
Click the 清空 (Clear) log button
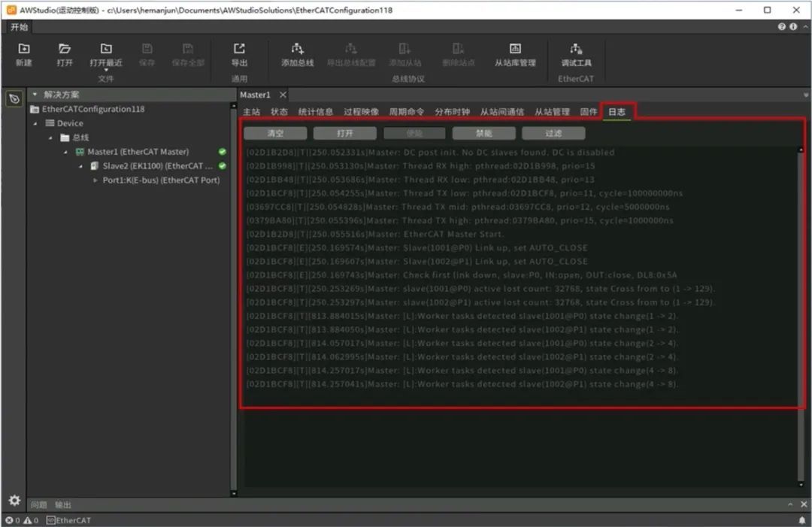275,133
